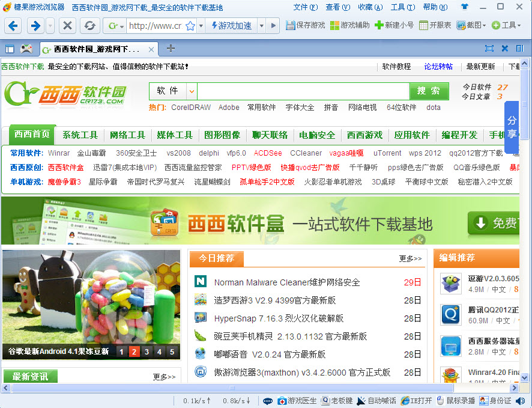Switch slideshow to slide 5

tap(172, 352)
